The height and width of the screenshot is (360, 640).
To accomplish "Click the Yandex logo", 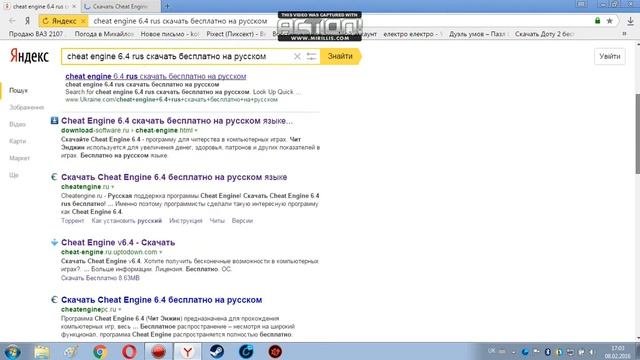I will pos(29,56).
